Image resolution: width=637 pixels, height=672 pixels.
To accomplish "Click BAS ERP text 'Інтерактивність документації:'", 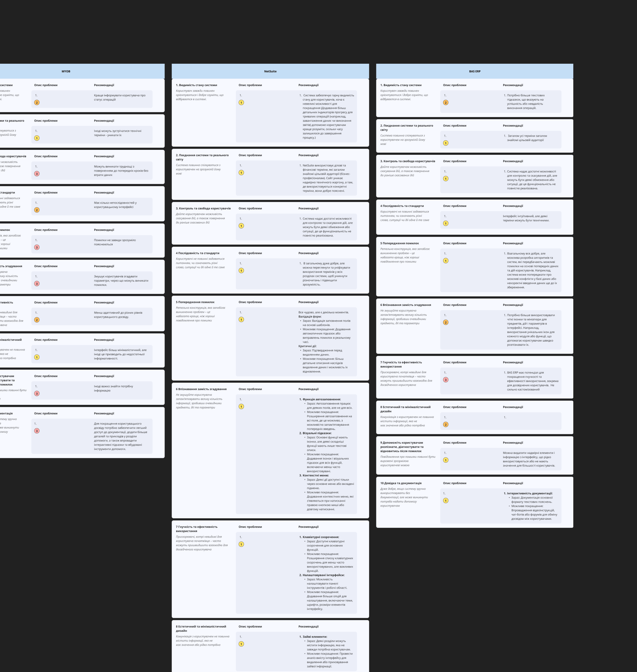I will 530,494.
